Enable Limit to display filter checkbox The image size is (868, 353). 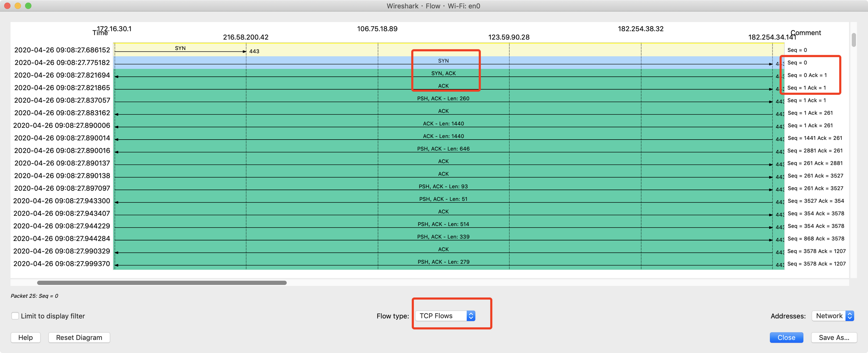(15, 316)
